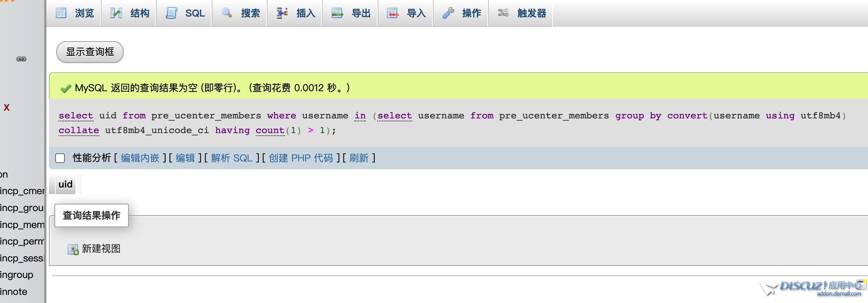
Task: Click the Operations (操作) wrench icon
Action: point(448,13)
